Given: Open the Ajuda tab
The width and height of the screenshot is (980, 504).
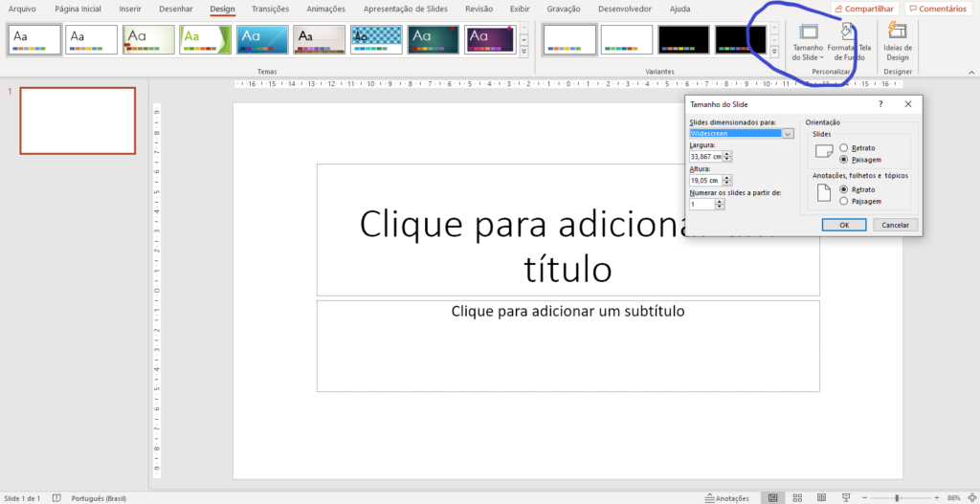Looking at the screenshot, I should pos(680,10).
